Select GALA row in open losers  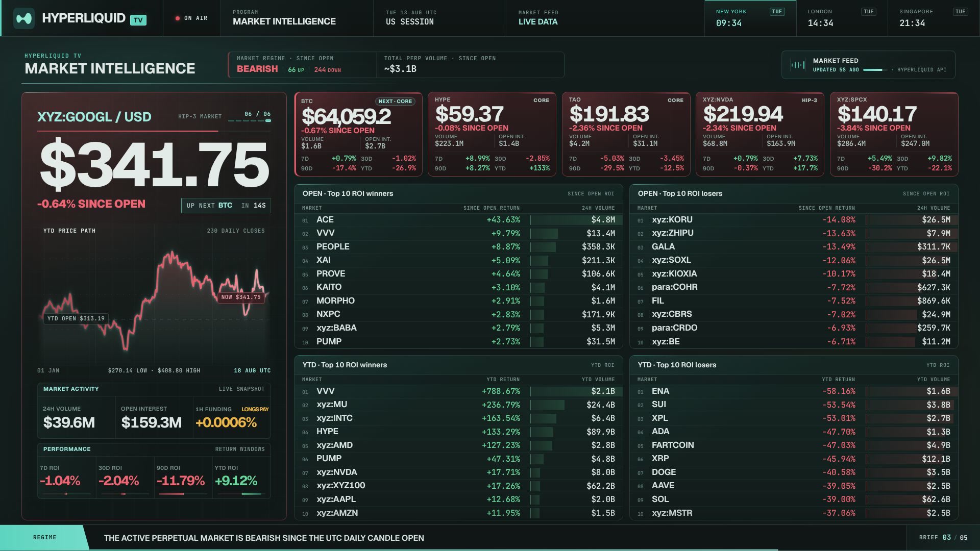[794, 247]
